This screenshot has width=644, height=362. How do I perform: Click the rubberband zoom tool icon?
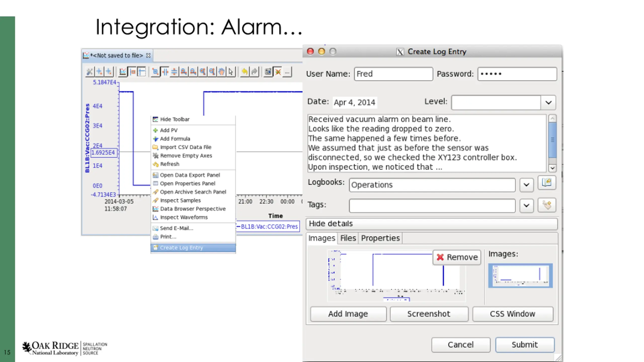click(155, 72)
